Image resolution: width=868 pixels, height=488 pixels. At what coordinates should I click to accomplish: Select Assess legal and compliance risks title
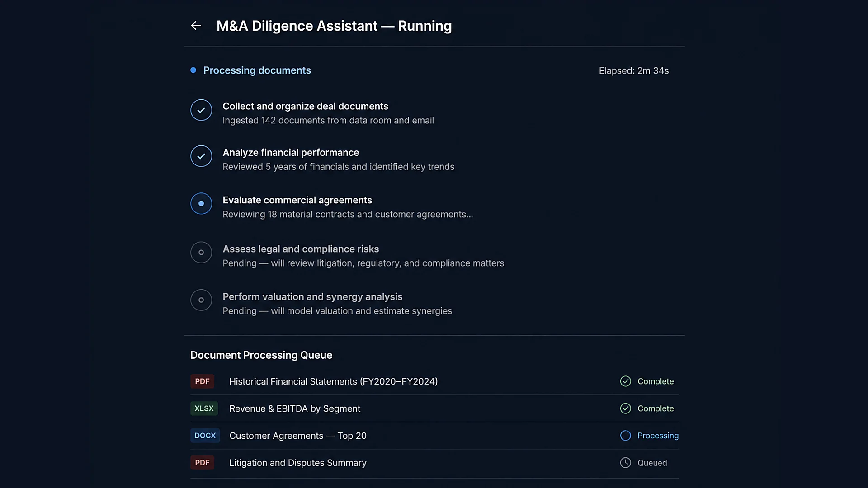(x=301, y=249)
